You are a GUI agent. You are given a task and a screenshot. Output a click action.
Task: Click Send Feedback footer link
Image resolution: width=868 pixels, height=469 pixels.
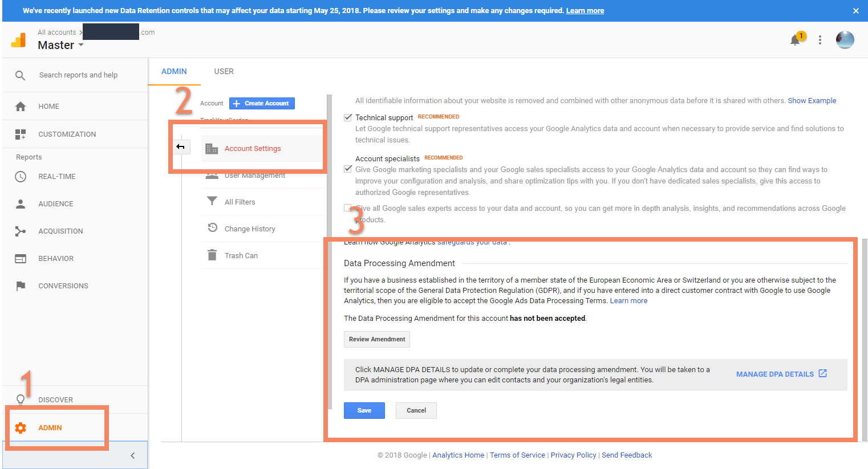(x=627, y=455)
